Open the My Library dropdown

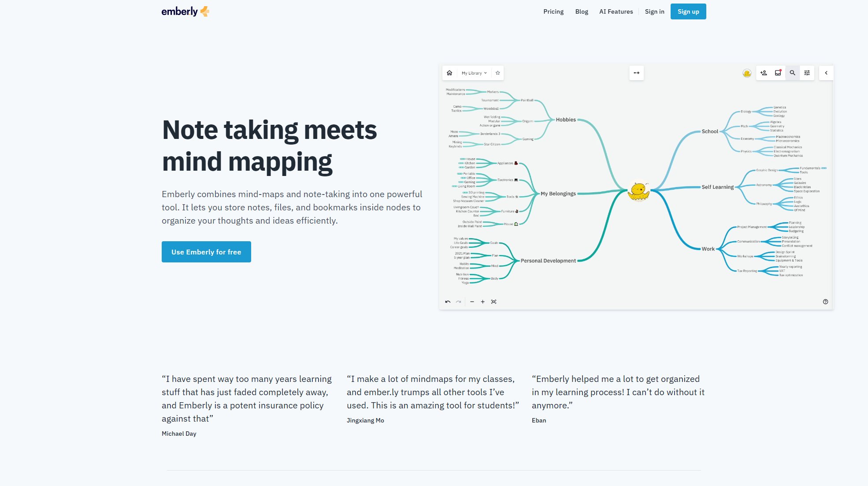[474, 73]
